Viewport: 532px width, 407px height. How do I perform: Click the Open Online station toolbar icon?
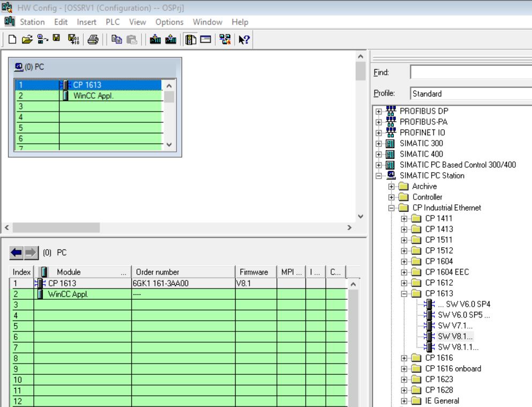click(x=42, y=39)
